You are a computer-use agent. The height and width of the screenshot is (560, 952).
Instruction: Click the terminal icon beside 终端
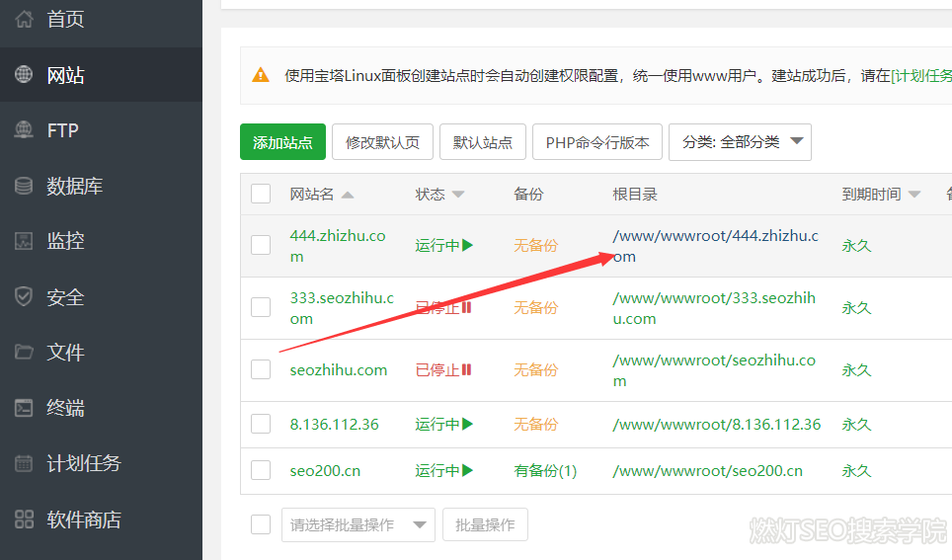[x=24, y=408]
